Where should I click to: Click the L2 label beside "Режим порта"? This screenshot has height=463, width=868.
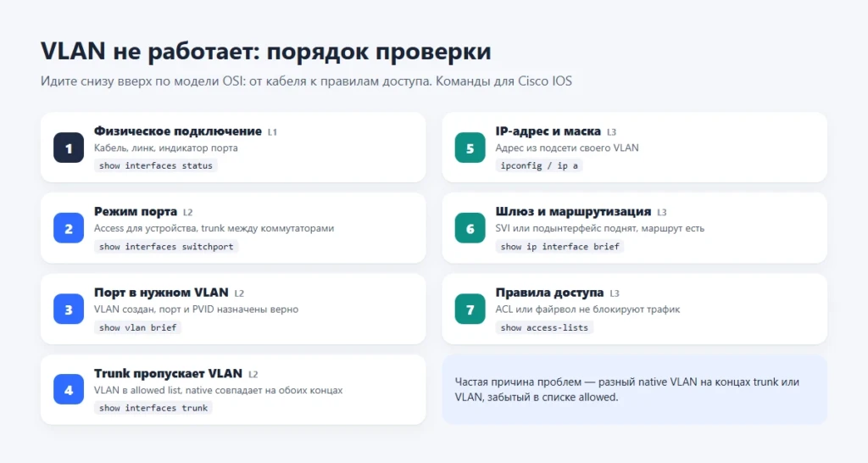pos(187,213)
